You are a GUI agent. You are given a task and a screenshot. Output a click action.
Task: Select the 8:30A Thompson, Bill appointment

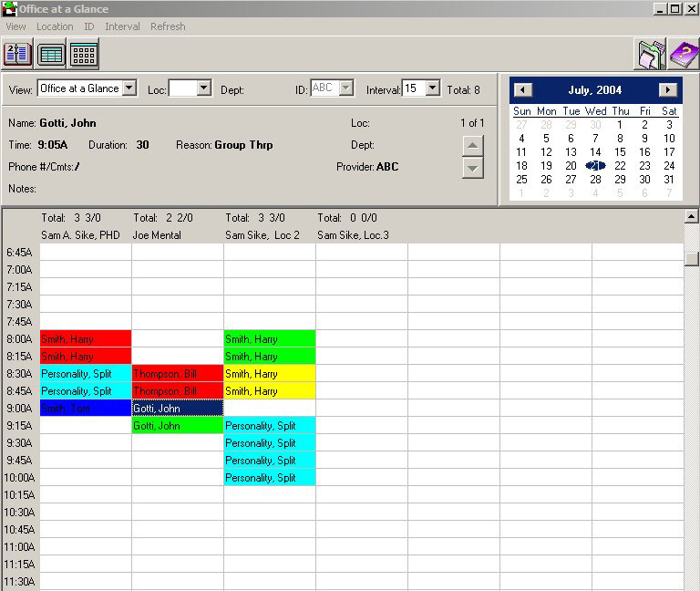pyautogui.click(x=178, y=373)
